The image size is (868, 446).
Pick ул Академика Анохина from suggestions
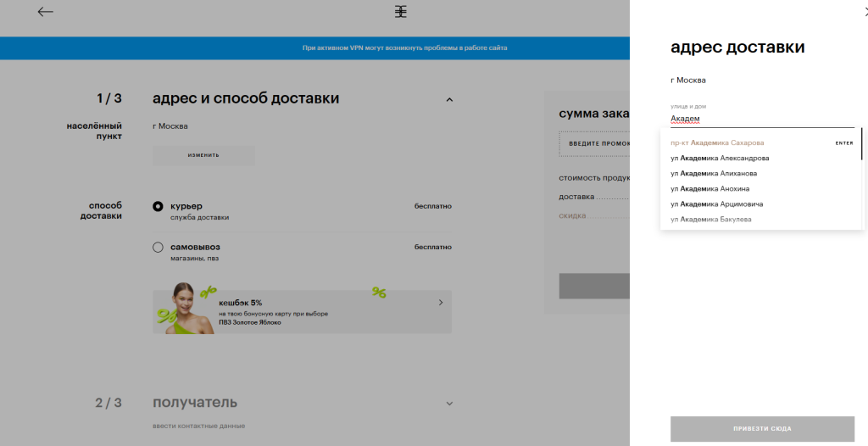pyautogui.click(x=709, y=189)
